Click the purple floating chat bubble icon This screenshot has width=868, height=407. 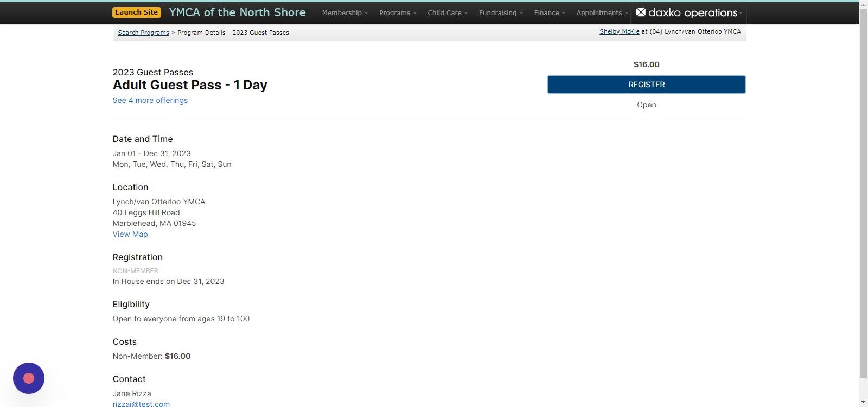29,378
